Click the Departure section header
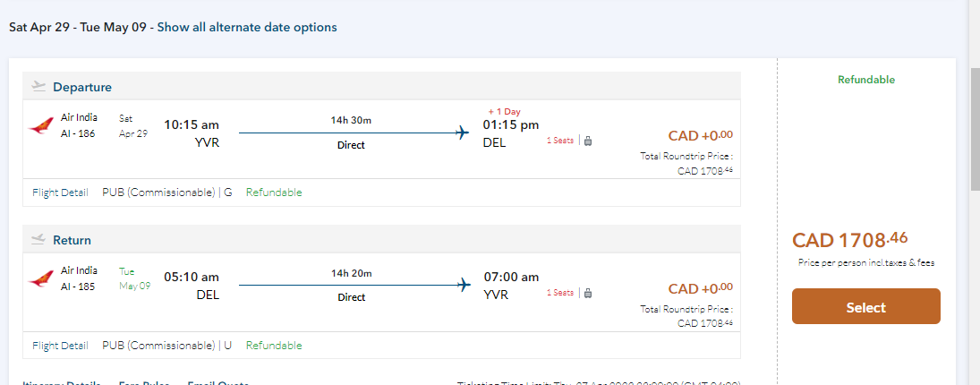 pyautogui.click(x=82, y=87)
